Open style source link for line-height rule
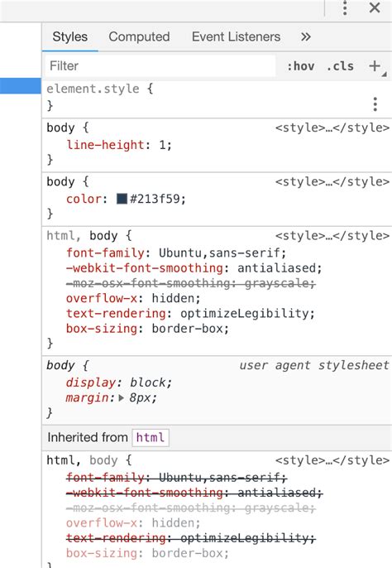This screenshot has width=392, height=568. (332, 128)
